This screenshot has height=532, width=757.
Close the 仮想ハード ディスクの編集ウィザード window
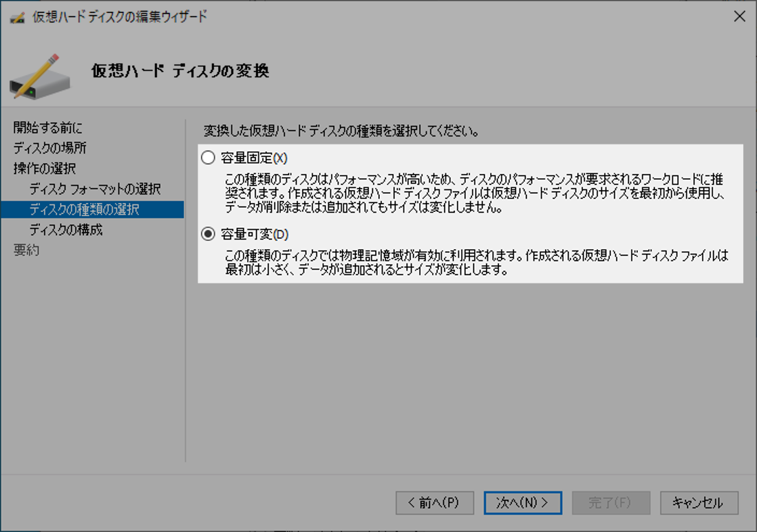[740, 16]
